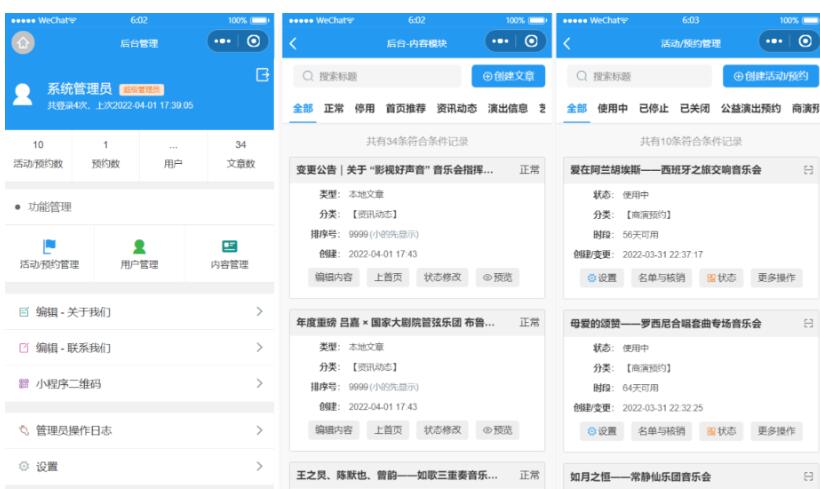Open article 王之炅、陈默也、曾韵 title
Screen dimensions: 820x489
[397, 475]
